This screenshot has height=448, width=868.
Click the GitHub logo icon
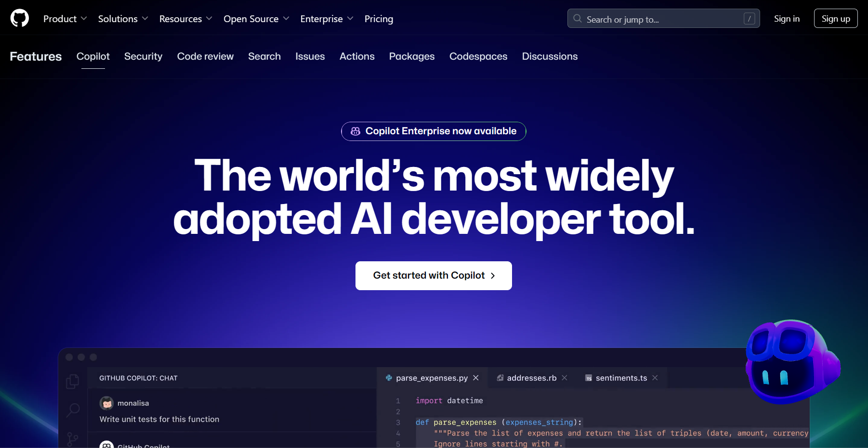click(x=19, y=18)
